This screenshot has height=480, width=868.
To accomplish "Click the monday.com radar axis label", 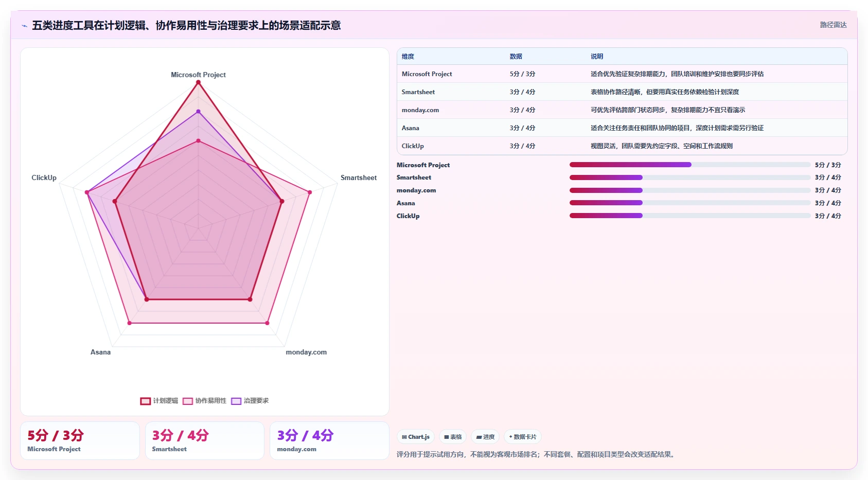I will (306, 352).
